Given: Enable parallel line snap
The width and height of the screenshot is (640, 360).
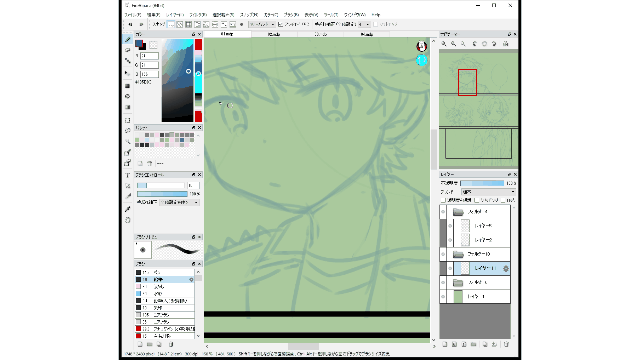Looking at the screenshot, I should 180,24.
